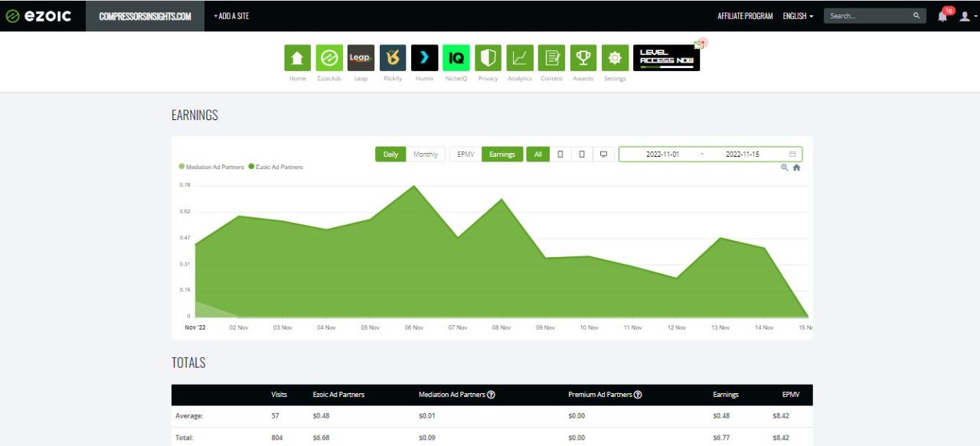Click the Totals section heading
This screenshot has height=446, width=980.
pyautogui.click(x=188, y=363)
